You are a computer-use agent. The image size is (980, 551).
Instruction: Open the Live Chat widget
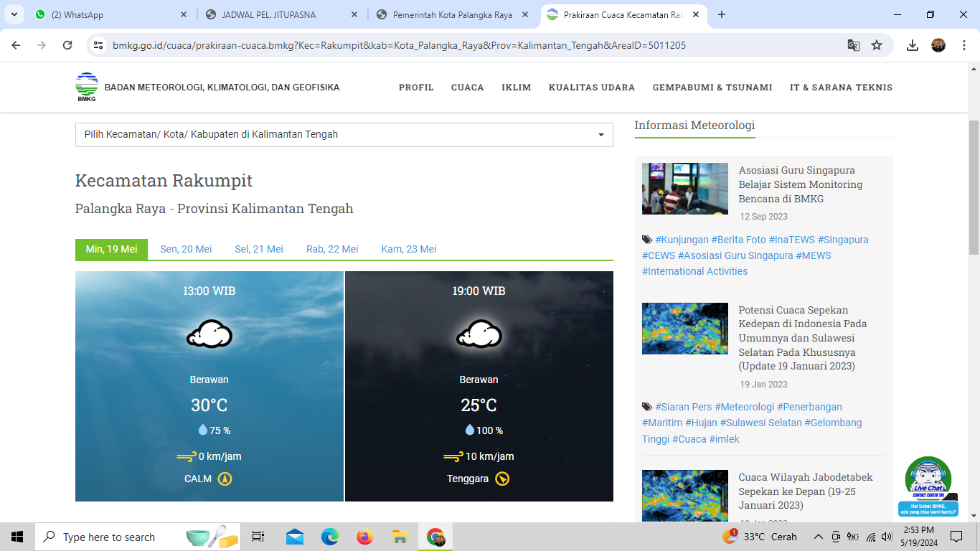pos(928,486)
